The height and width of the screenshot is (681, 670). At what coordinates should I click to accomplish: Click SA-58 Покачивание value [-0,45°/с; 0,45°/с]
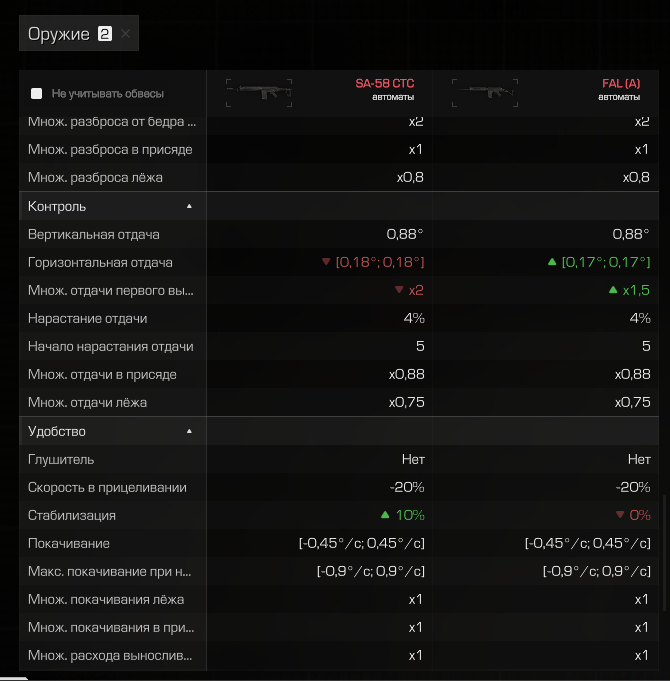(x=362, y=543)
